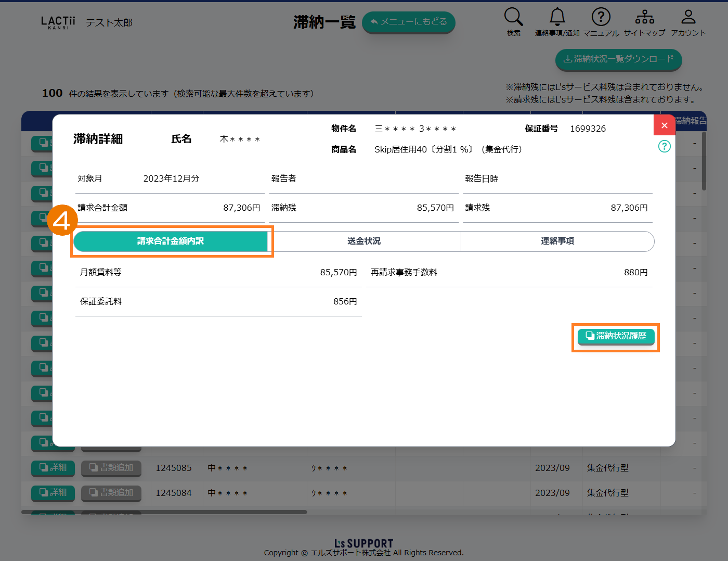Click メニューにもどる button
The image size is (728, 561).
(408, 22)
